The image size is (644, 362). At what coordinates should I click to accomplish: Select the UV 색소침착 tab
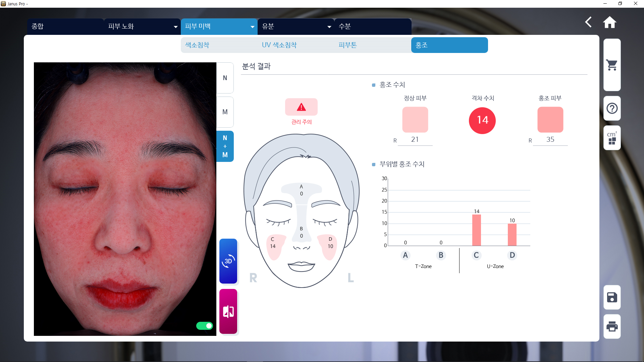(280, 45)
